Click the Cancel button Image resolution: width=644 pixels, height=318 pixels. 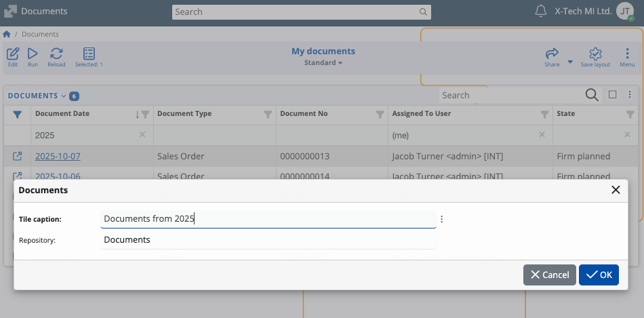(x=550, y=275)
